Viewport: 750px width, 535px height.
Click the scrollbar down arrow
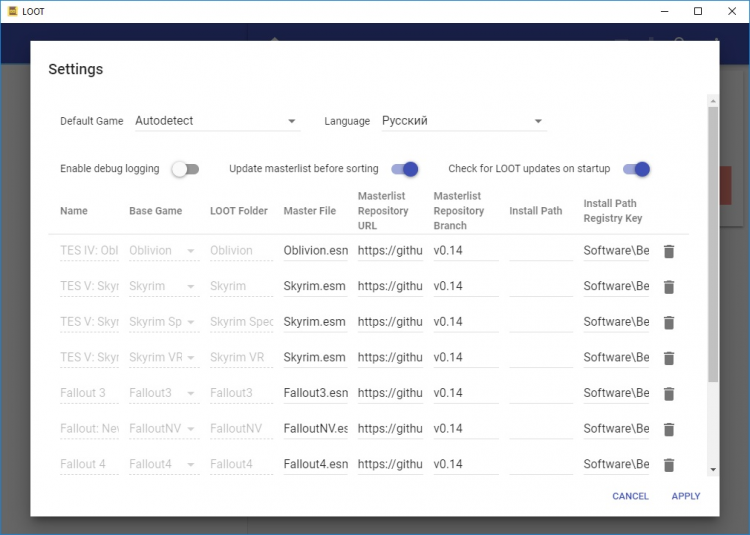point(712,469)
